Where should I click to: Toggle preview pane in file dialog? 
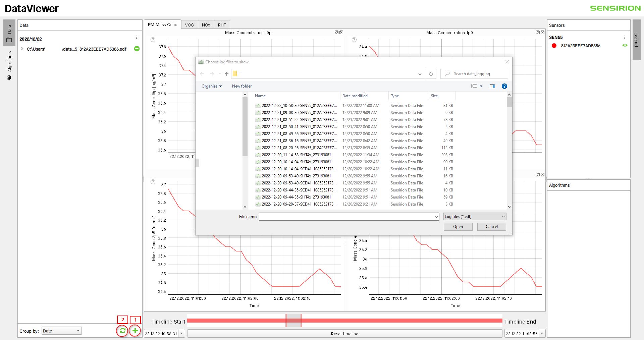(492, 86)
